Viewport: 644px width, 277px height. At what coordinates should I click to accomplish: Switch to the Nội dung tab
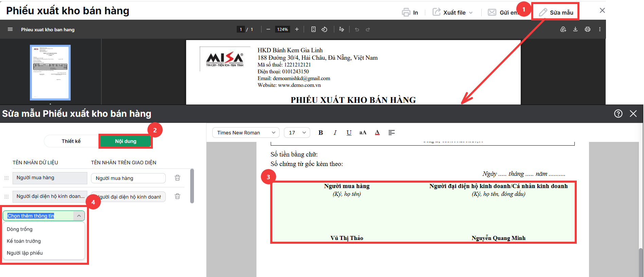[126, 141]
